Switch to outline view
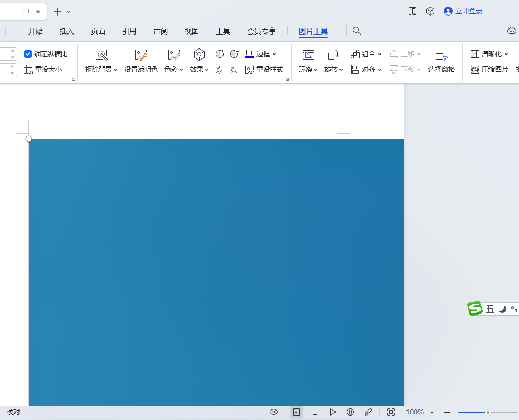 pos(314,412)
